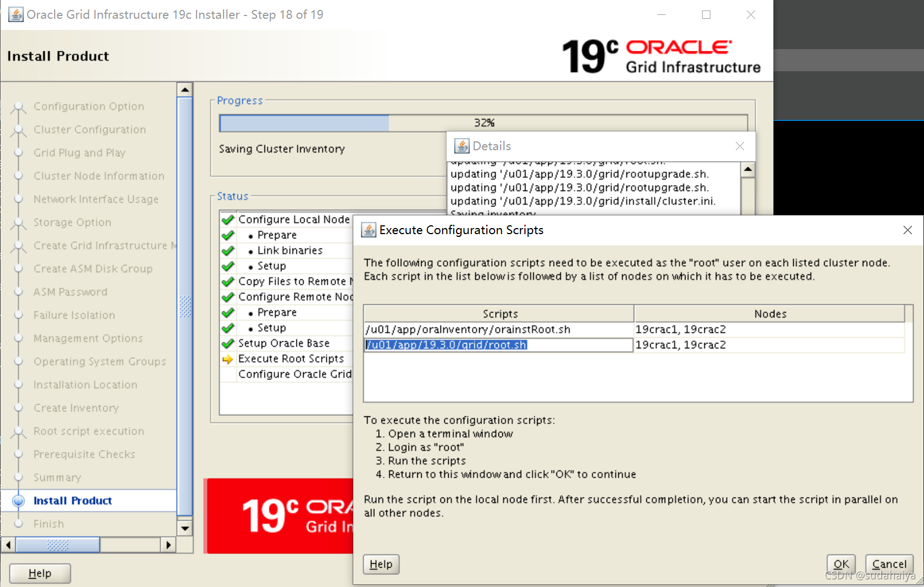Close the Details window
924x587 pixels.
point(740,146)
